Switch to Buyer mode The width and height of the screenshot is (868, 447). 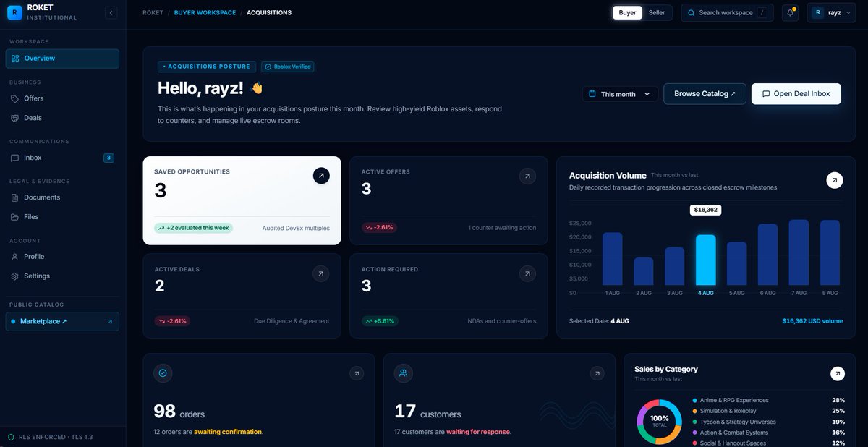tap(627, 12)
